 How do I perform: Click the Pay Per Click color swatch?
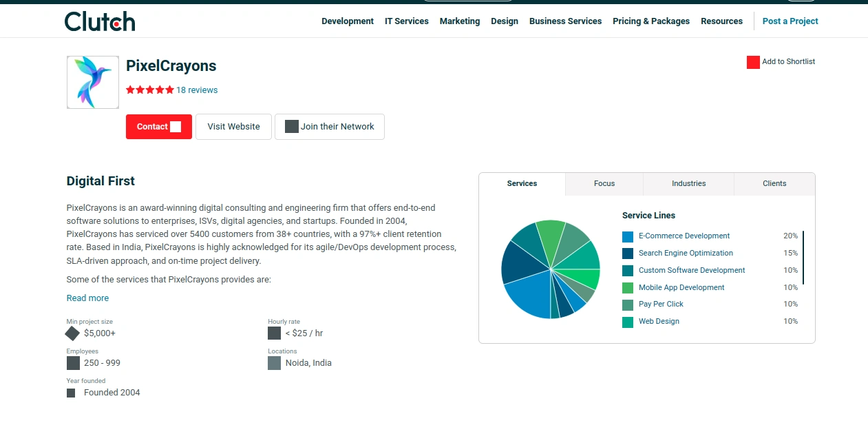tap(628, 305)
